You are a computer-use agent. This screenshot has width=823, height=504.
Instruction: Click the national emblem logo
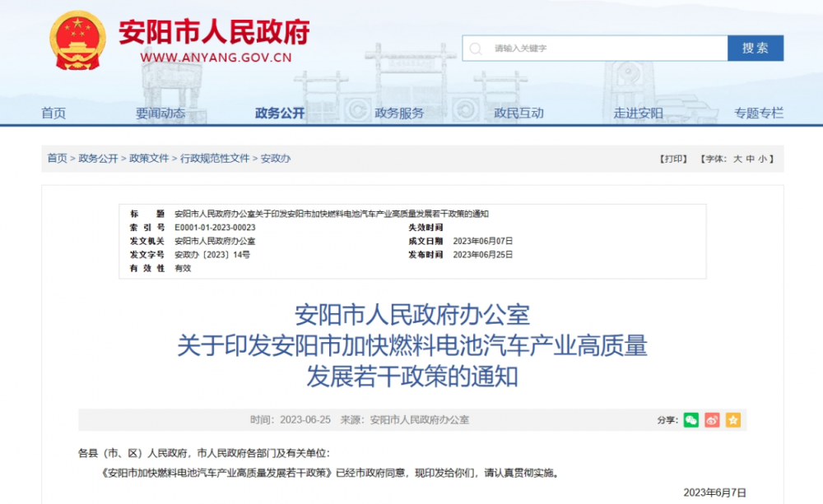pyautogui.click(x=78, y=41)
